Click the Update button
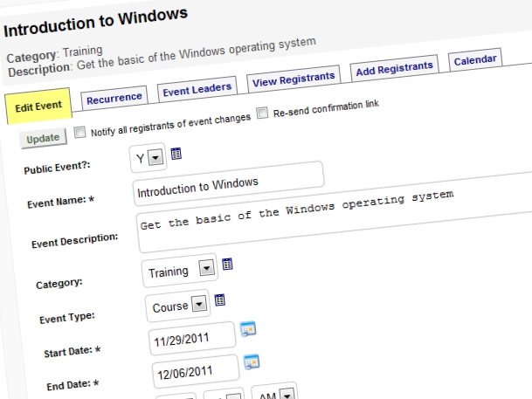The image size is (532, 399). click(43, 138)
